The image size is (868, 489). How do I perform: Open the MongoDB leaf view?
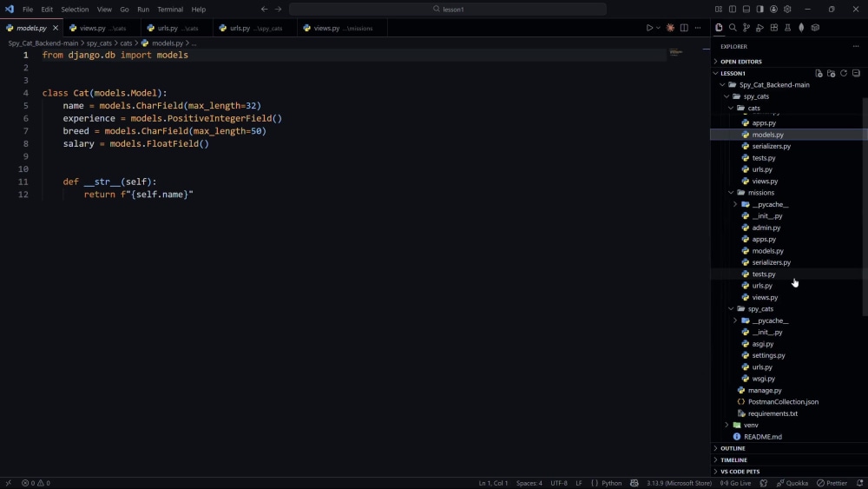click(x=801, y=28)
